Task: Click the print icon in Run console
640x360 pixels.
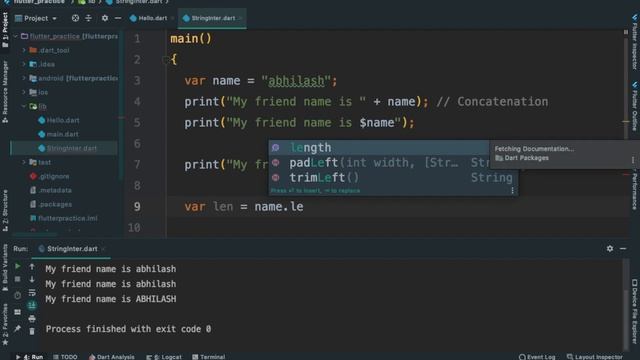Action: 32,318
